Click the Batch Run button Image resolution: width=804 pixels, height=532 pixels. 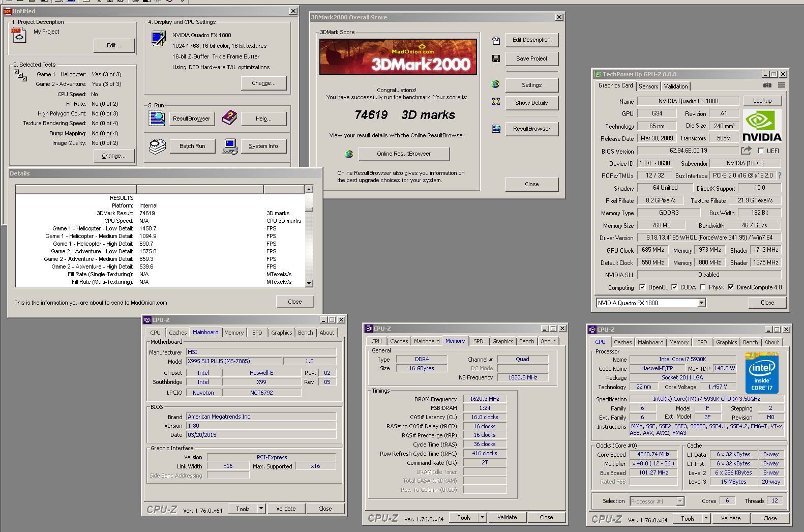(x=192, y=146)
